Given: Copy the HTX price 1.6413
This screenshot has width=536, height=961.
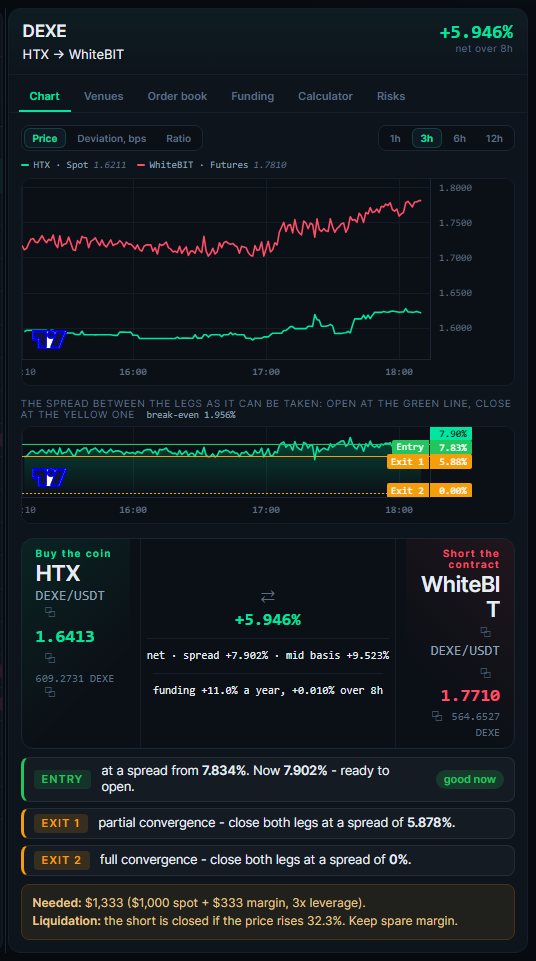Looking at the screenshot, I should [x=50, y=658].
